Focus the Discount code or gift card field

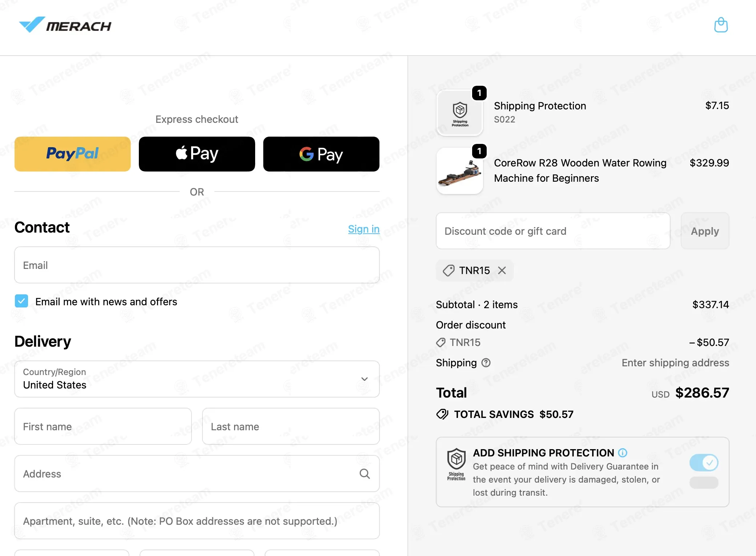point(553,231)
